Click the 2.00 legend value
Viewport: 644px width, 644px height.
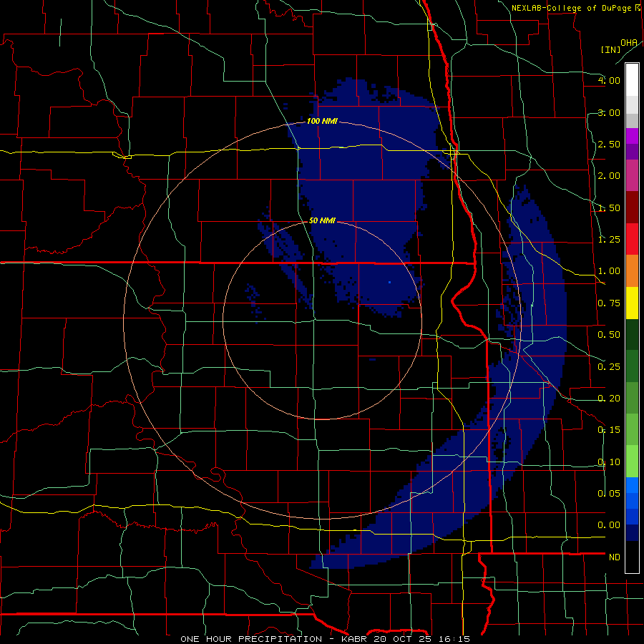[609, 176]
